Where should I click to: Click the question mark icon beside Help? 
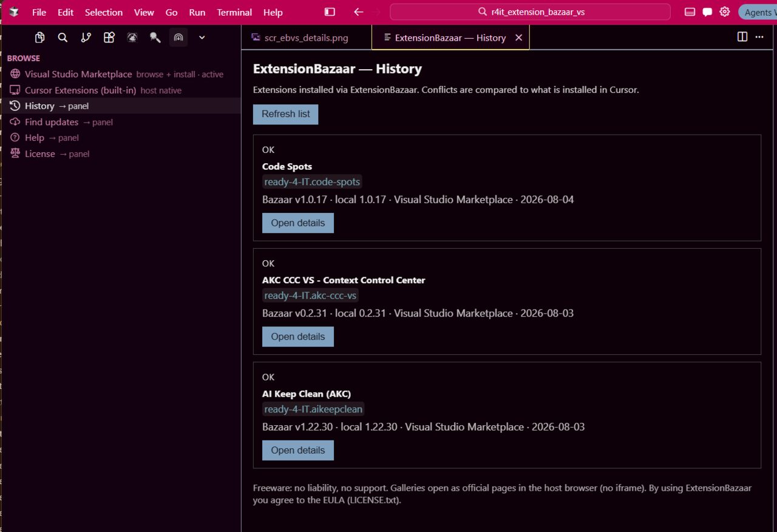coord(15,138)
